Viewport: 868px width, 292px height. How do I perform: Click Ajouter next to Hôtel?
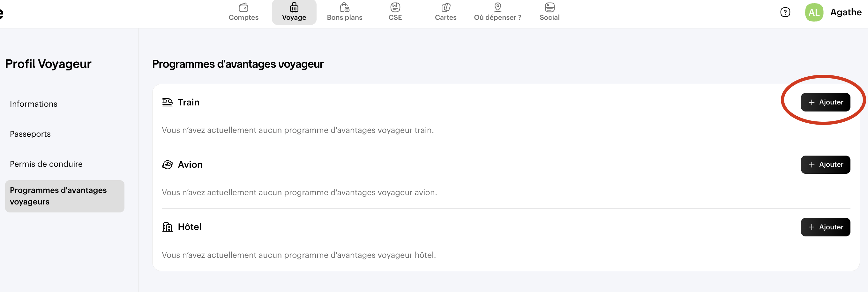825,227
